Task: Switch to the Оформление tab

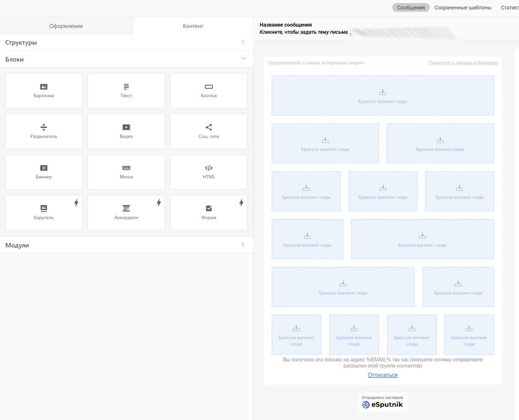Action: 66,26
